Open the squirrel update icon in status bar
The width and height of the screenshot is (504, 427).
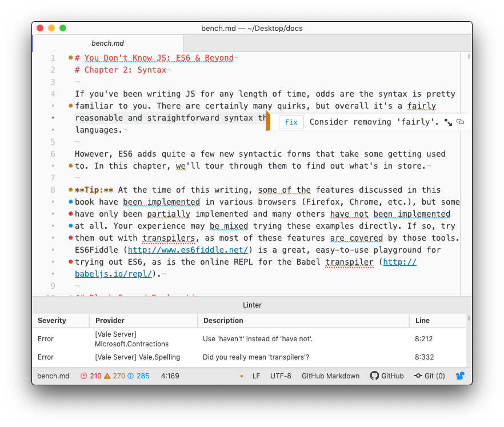click(x=460, y=376)
